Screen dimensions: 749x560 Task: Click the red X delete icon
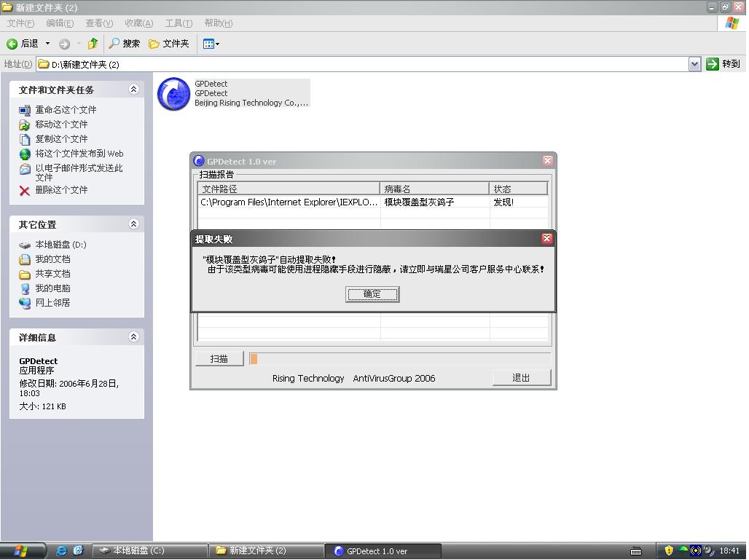pos(24,191)
